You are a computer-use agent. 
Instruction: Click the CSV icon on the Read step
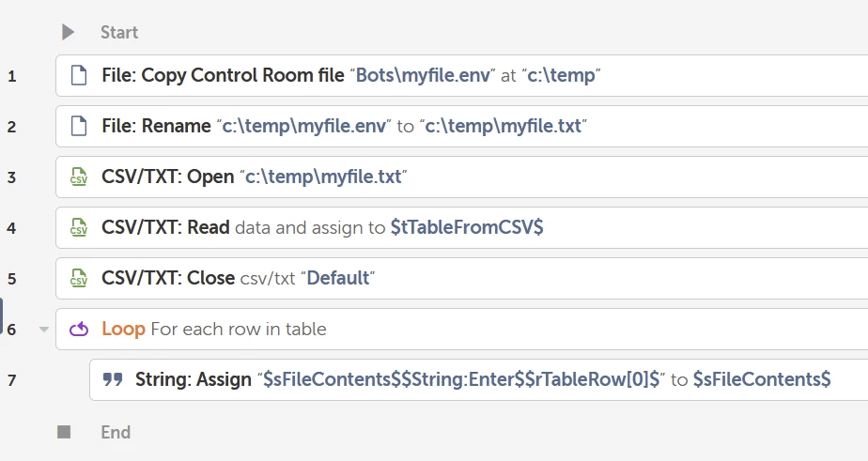tap(80, 227)
